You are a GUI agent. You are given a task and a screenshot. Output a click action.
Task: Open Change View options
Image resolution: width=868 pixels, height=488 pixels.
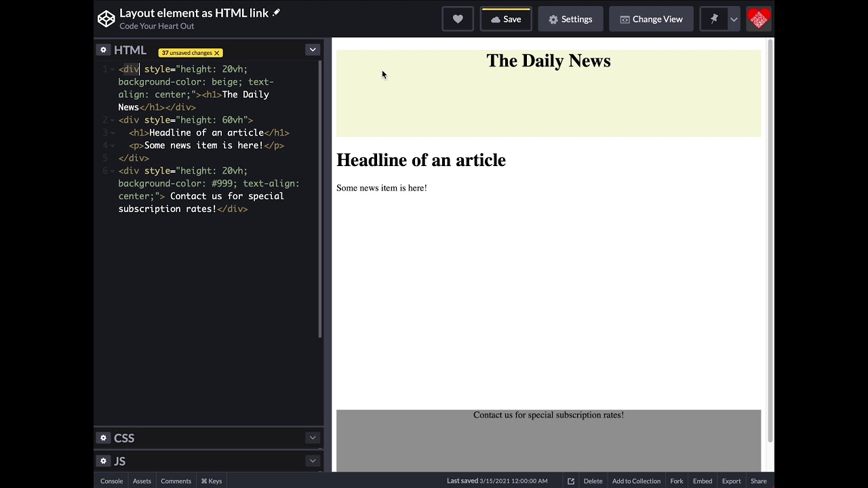point(651,19)
